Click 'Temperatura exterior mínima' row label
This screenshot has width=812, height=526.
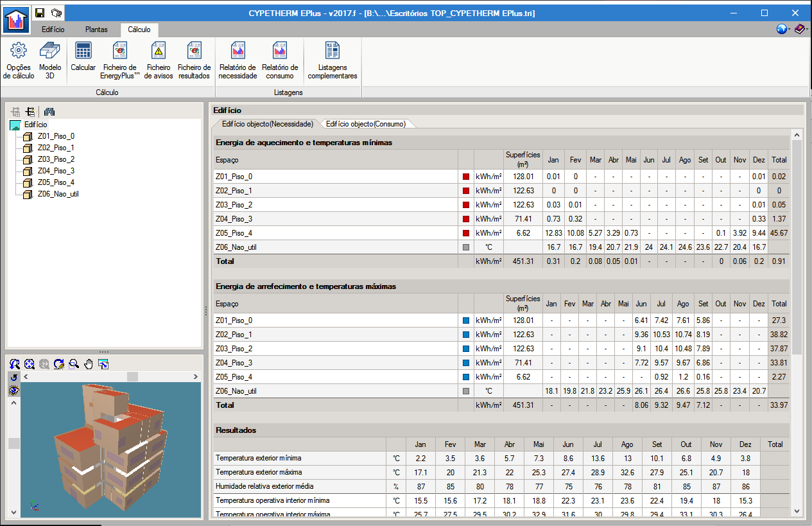[259, 459]
